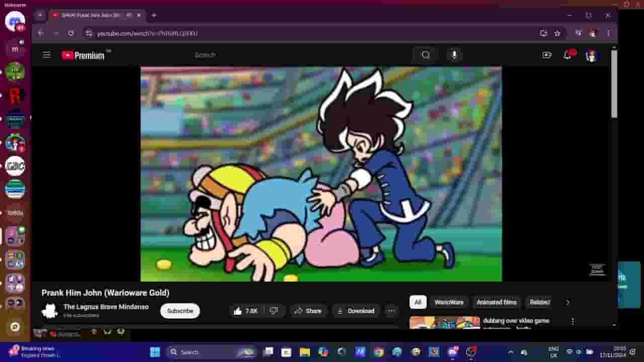The height and width of the screenshot is (362, 644).
Task: Open browser three-dot menu
Action: tap(608, 33)
